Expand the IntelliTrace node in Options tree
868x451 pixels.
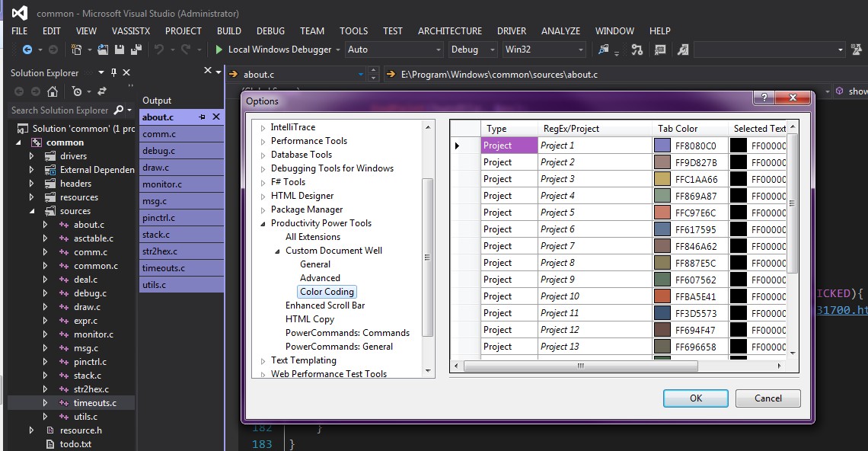[x=263, y=127]
